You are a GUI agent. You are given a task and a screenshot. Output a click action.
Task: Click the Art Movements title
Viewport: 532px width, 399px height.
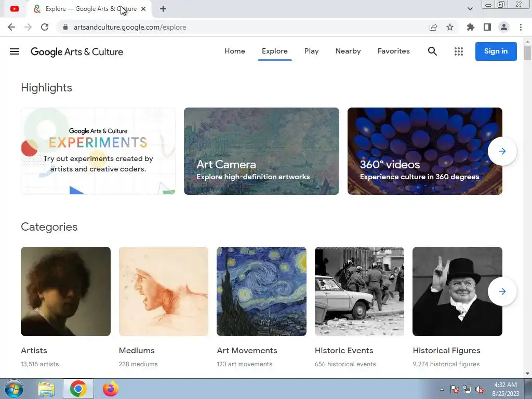point(247,351)
